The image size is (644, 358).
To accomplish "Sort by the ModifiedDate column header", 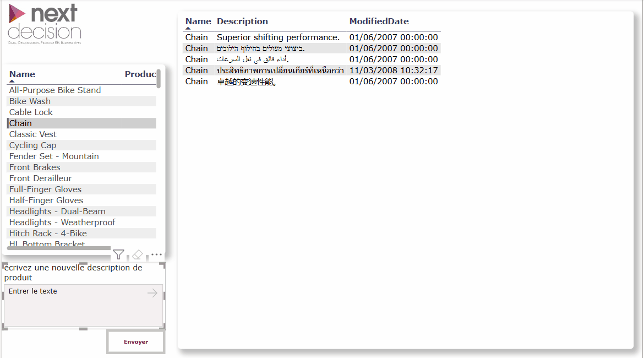I will pos(379,21).
